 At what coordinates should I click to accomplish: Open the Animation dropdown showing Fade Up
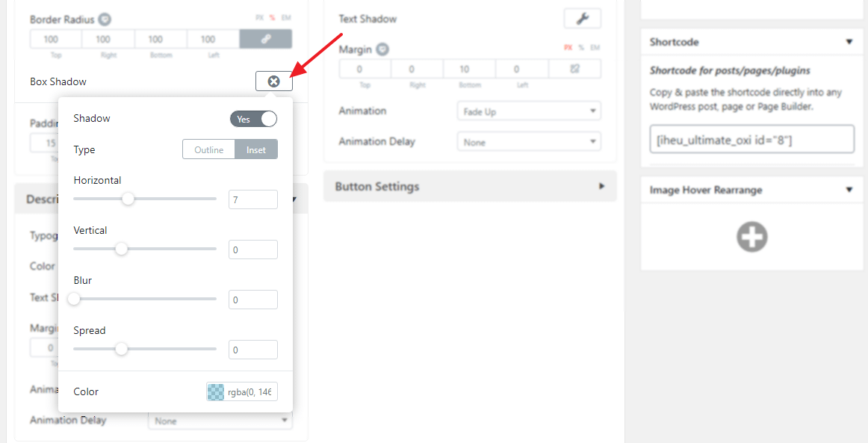click(528, 111)
